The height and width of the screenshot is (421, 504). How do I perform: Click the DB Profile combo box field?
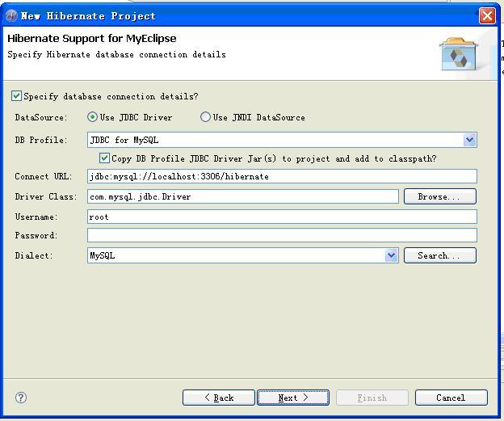(x=282, y=140)
